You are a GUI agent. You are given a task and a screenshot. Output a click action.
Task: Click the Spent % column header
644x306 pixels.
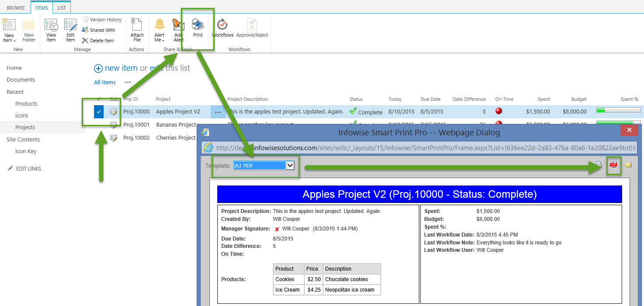[x=630, y=100]
